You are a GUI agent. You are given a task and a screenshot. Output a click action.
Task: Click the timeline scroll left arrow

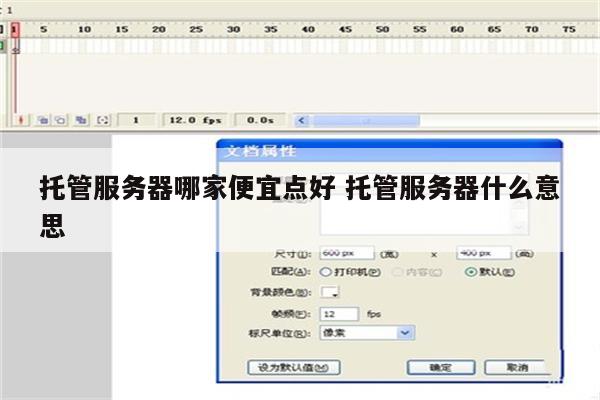tap(302, 121)
